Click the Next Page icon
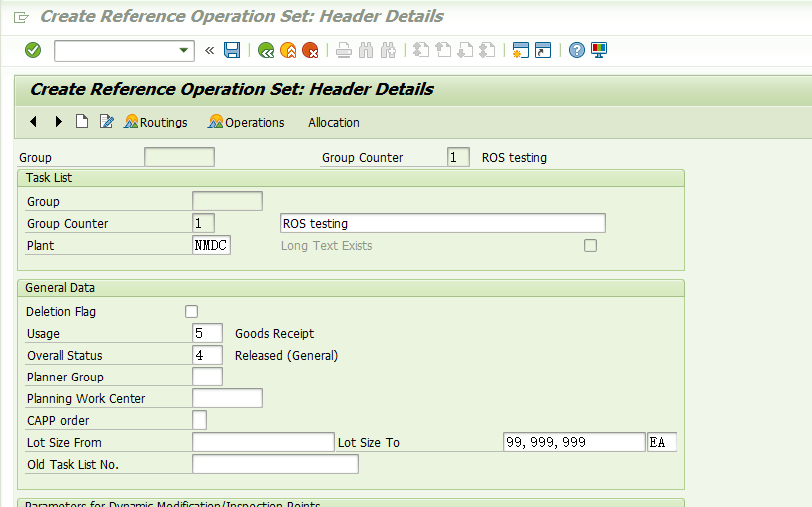 point(465,50)
